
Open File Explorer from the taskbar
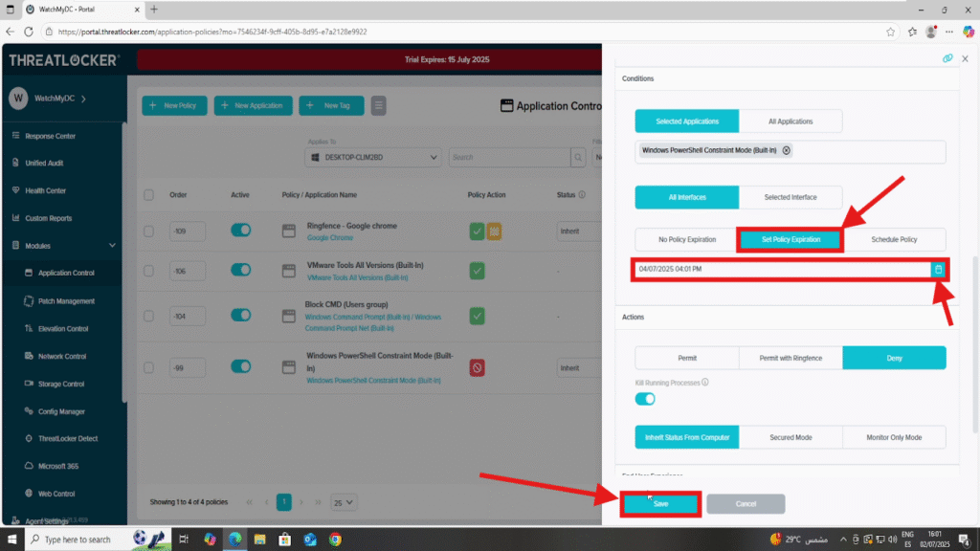[x=260, y=540]
